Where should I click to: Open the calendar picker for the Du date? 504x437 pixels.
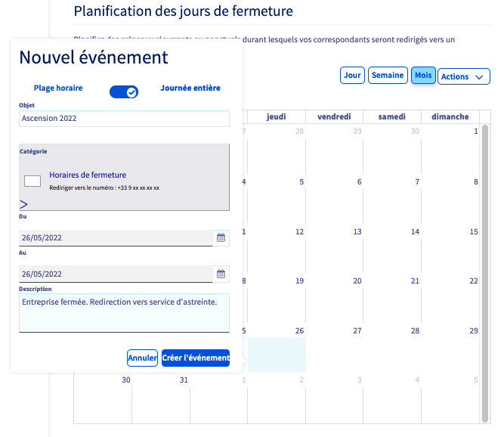click(x=221, y=237)
